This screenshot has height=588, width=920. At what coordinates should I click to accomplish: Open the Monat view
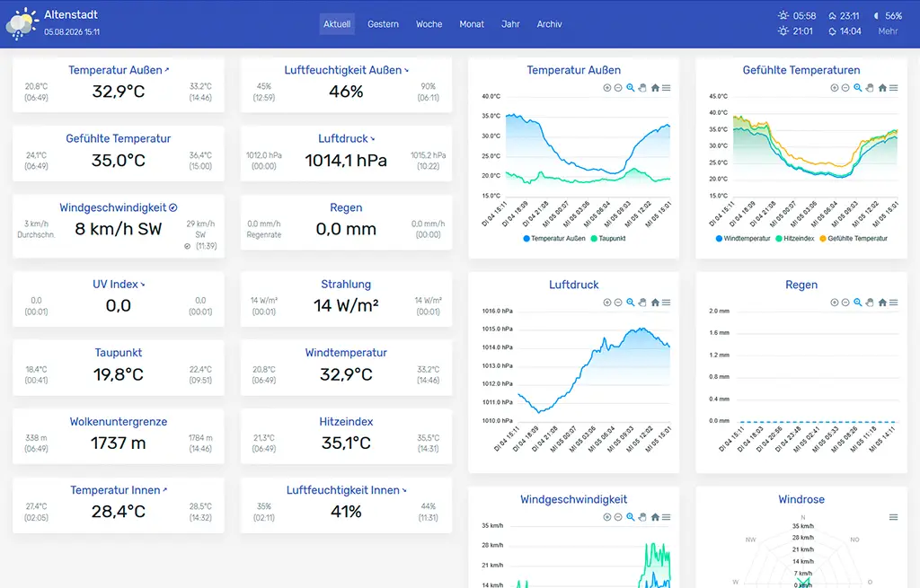472,24
